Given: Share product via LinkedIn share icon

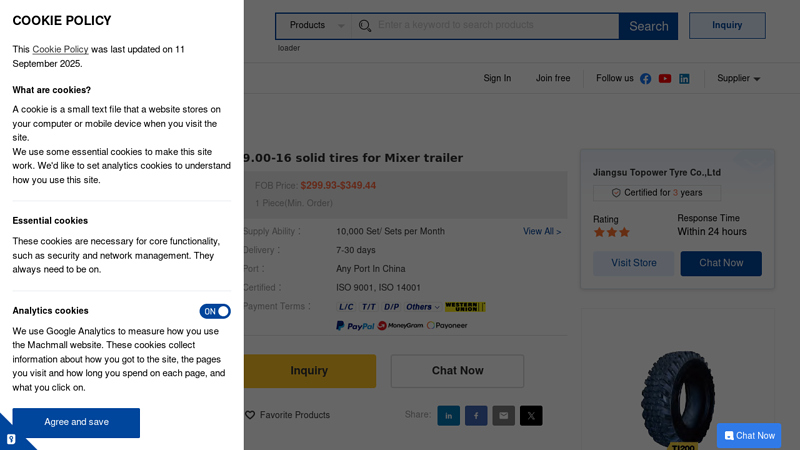Looking at the screenshot, I should click(x=448, y=415).
